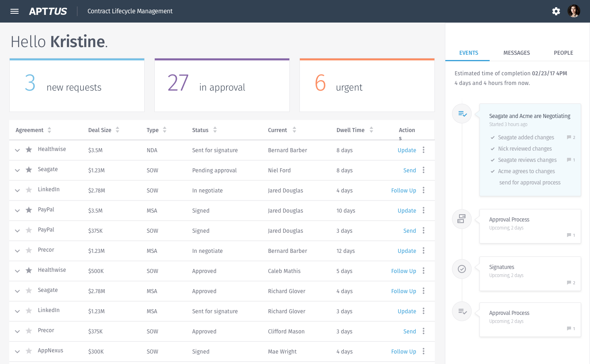Open the hamburger navigation menu
The height and width of the screenshot is (364, 590).
point(15,11)
